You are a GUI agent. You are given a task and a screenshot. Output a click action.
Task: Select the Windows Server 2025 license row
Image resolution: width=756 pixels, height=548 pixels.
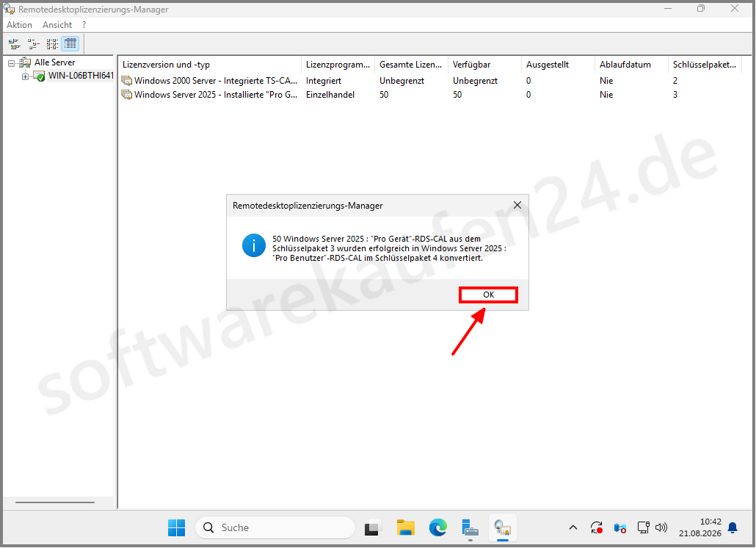coord(431,95)
